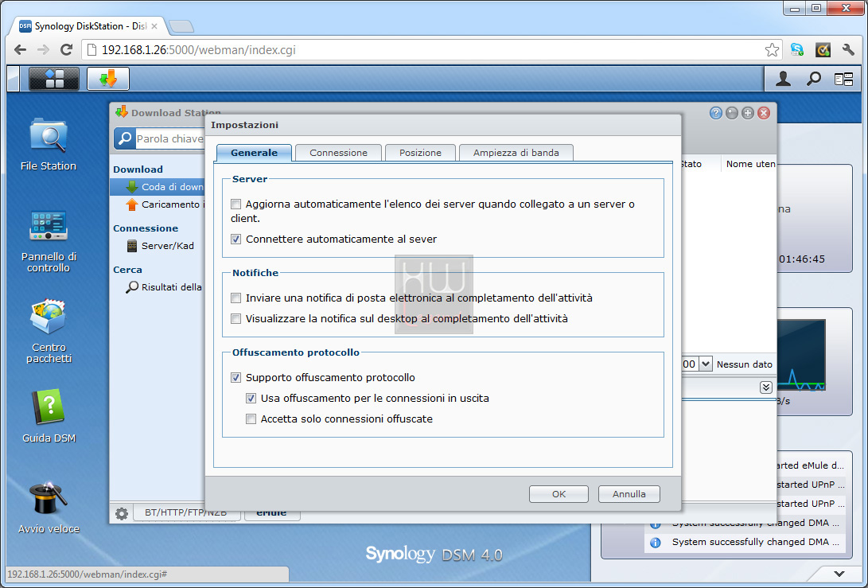Enable auto-update server list checkbox
The width and height of the screenshot is (868, 588).
click(x=235, y=204)
